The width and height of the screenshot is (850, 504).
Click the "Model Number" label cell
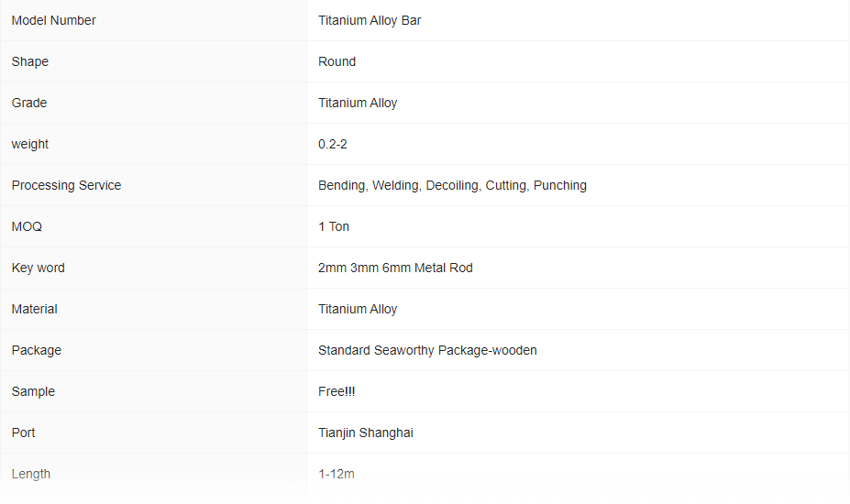click(x=53, y=20)
